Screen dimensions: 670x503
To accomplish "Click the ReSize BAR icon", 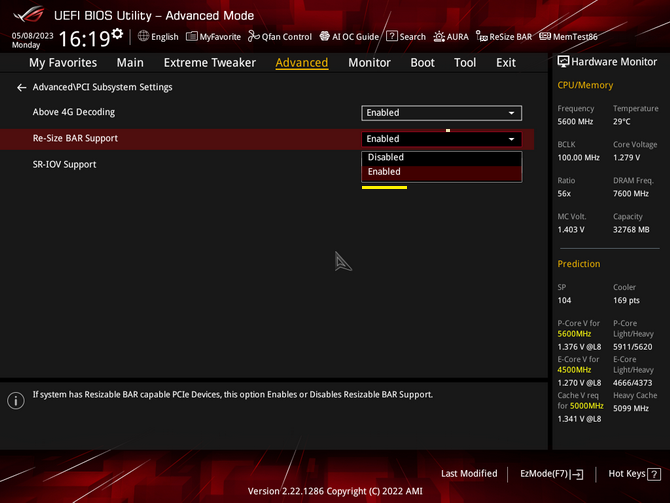I will (x=482, y=36).
